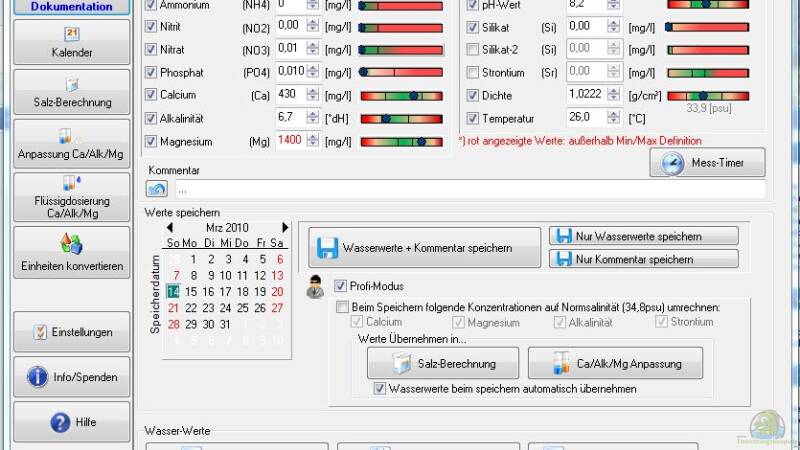Screen dimensions: 800x450
Task: Go to previous month in calendar
Action: (170, 227)
